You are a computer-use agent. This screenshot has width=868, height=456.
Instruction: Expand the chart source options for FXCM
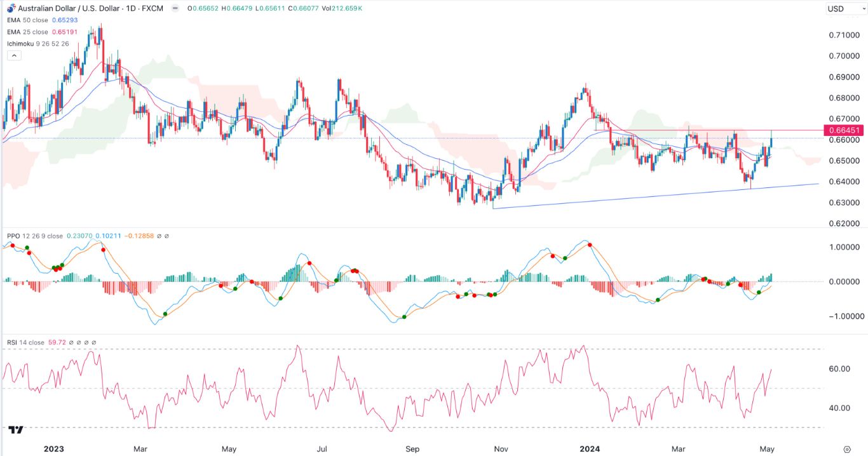[153, 8]
